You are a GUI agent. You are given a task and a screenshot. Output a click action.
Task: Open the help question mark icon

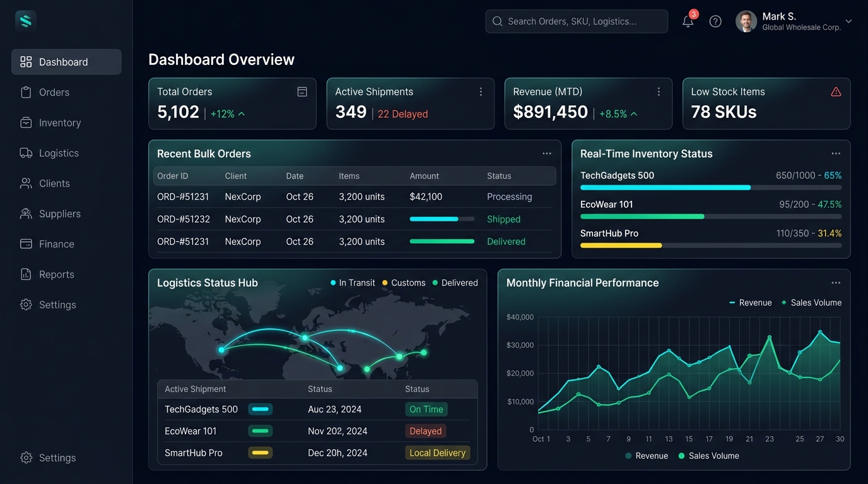click(x=715, y=21)
